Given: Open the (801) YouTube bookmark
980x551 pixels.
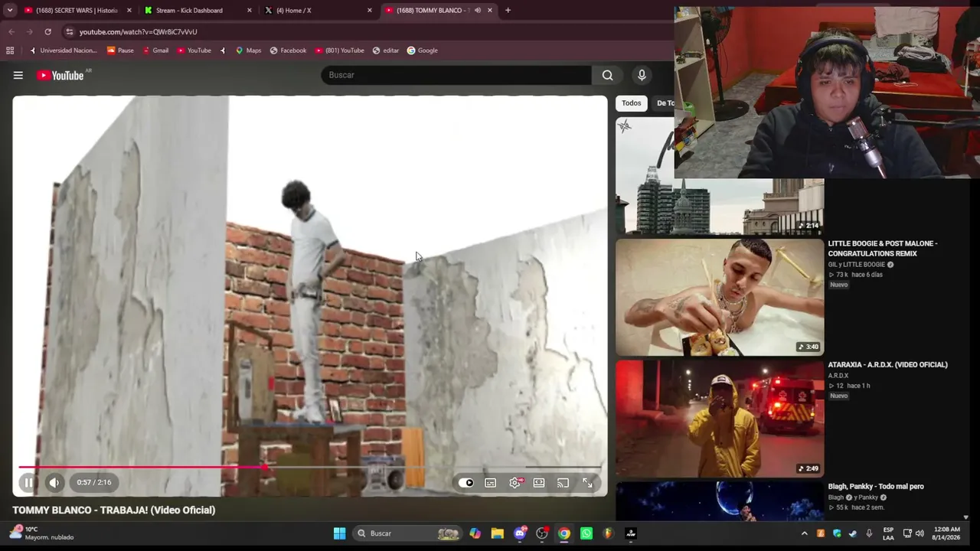Looking at the screenshot, I should point(339,51).
